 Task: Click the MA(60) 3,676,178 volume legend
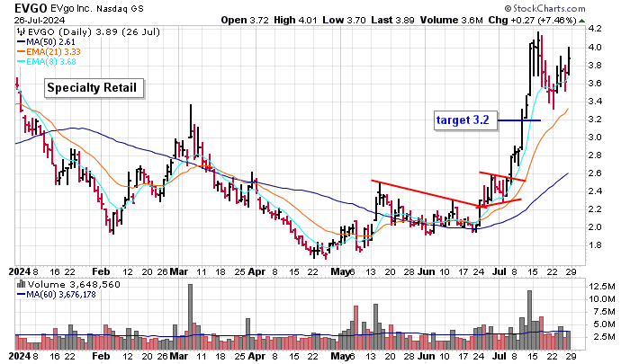pyautogui.click(x=56, y=295)
